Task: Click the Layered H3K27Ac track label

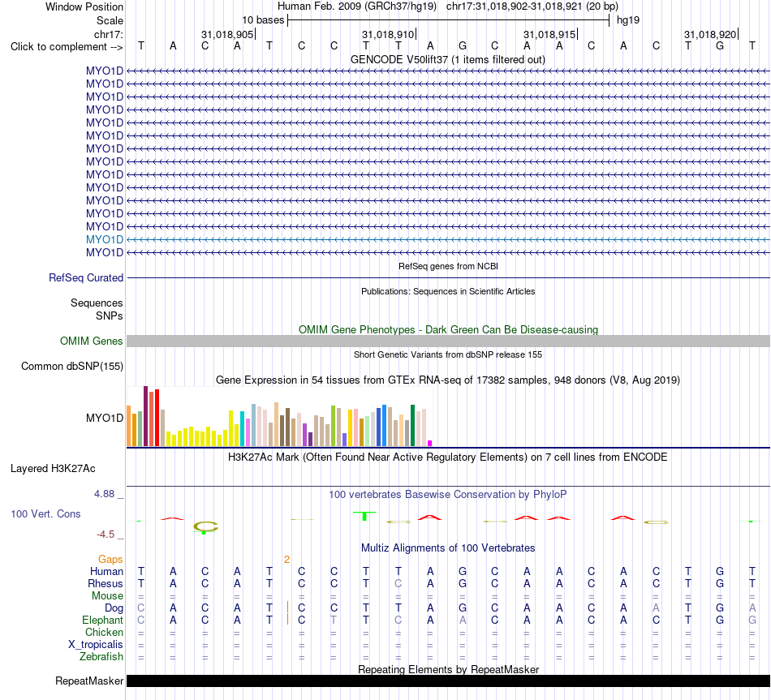Action: [53, 469]
